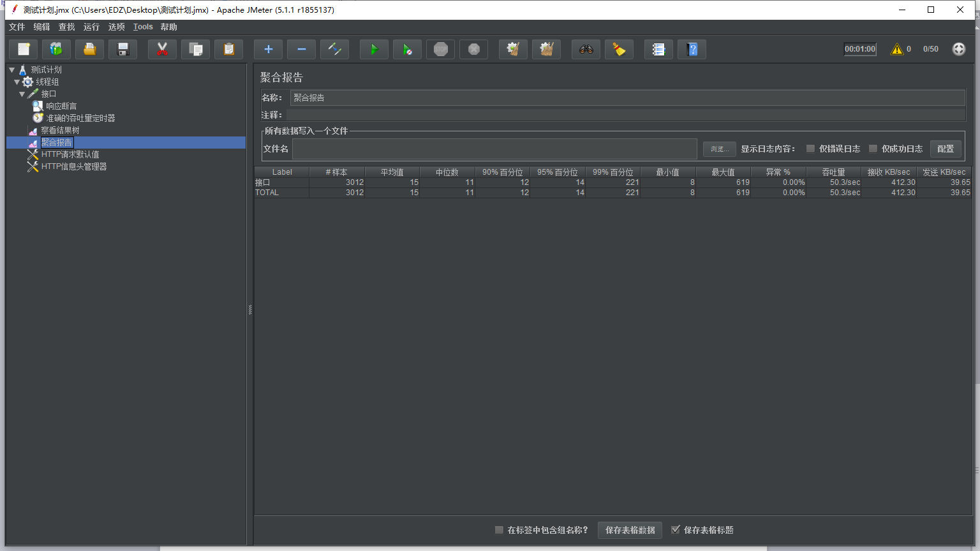Click the Help question mark icon

[x=692, y=49]
